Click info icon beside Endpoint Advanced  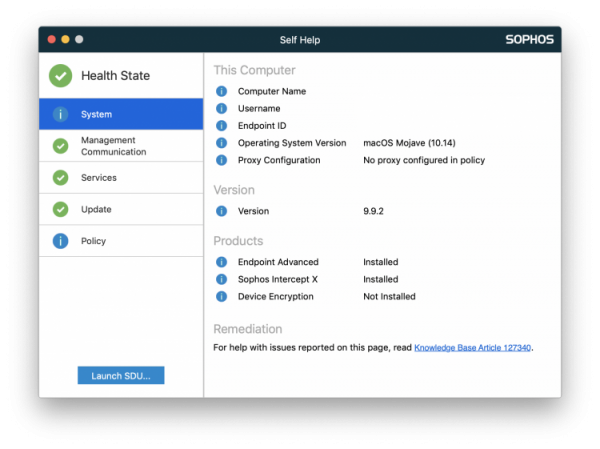pos(222,262)
